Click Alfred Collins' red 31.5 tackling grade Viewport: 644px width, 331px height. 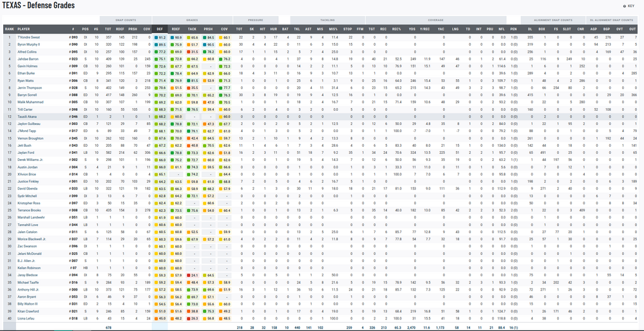pyautogui.click(x=193, y=50)
